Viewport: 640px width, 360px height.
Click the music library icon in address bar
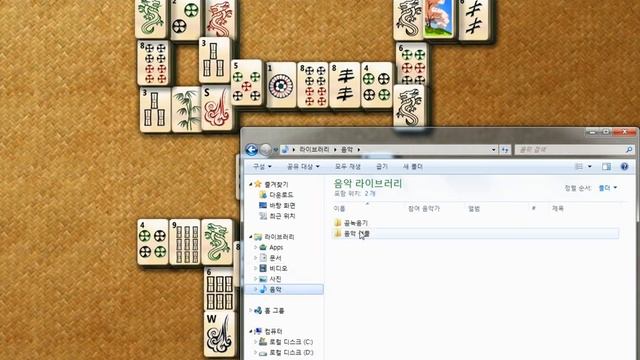point(285,150)
